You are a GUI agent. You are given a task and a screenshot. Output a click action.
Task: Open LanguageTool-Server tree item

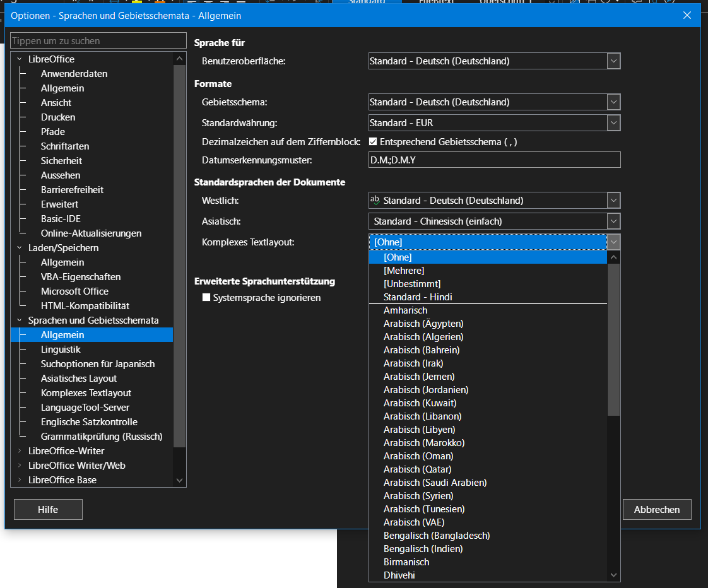click(x=85, y=408)
